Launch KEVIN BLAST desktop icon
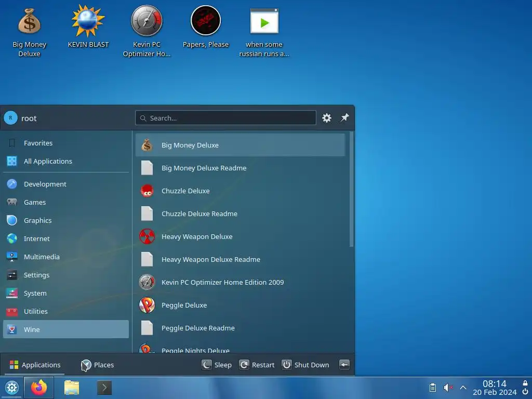Viewport: 532px width, 399px height. (x=88, y=26)
